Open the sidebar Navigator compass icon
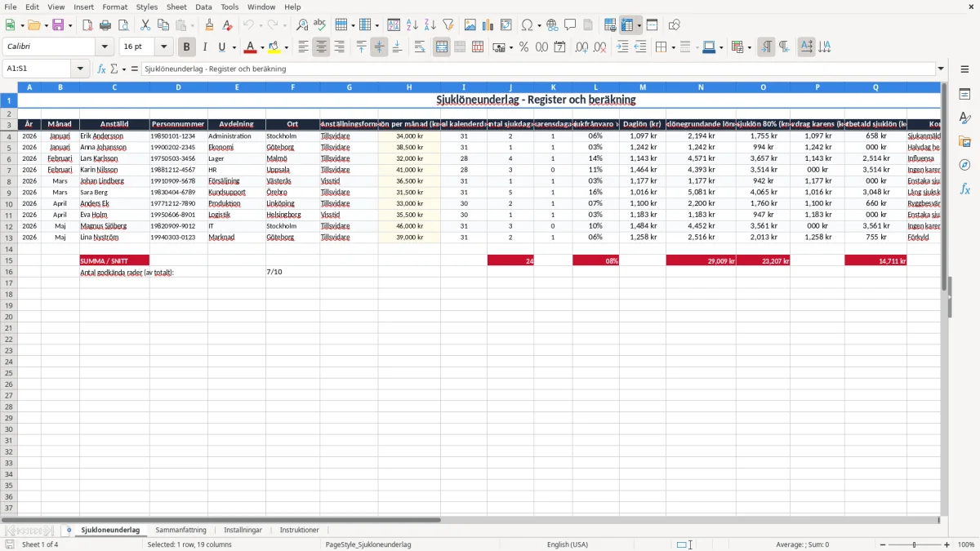Screen dimensions: 980x551 (x=964, y=165)
